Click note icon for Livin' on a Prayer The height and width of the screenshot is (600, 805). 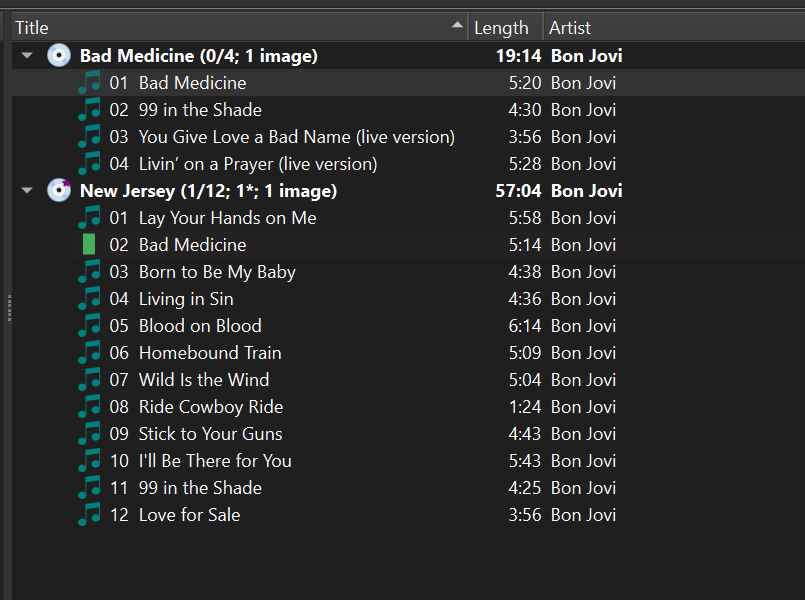(x=89, y=164)
